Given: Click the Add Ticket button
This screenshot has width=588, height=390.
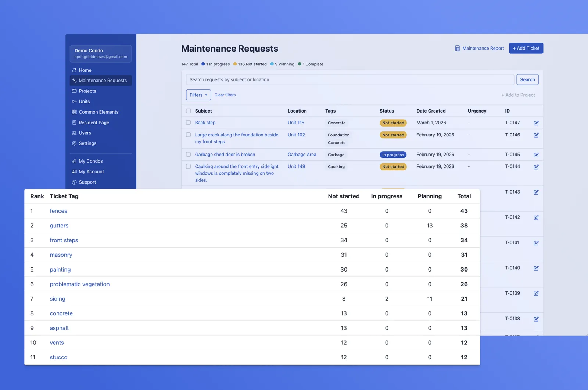Looking at the screenshot, I should (526, 48).
